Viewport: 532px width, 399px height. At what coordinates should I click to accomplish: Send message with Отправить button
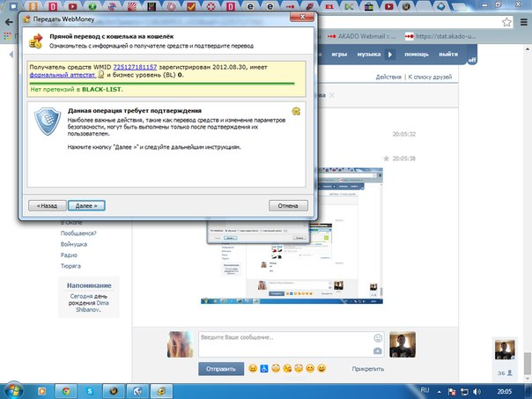pos(221,369)
